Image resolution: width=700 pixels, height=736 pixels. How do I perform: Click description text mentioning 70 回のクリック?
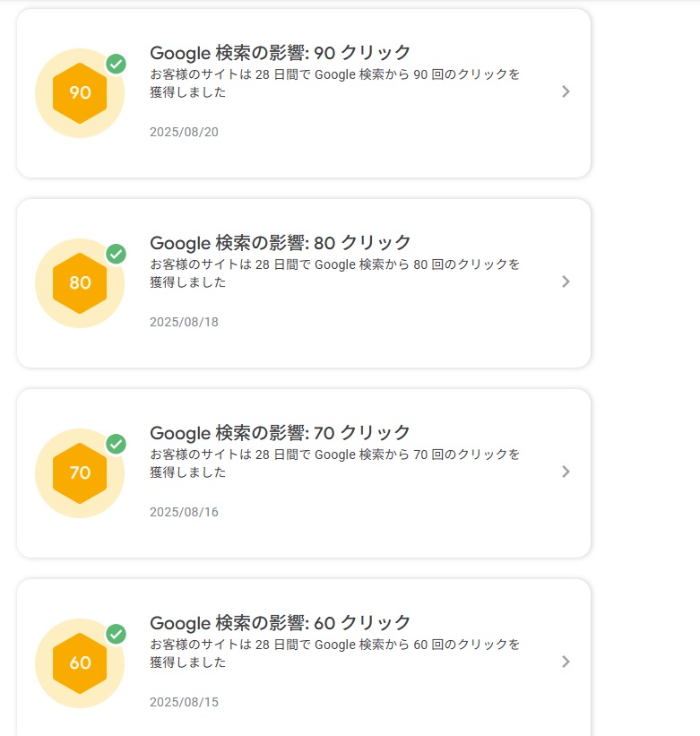click(334, 463)
